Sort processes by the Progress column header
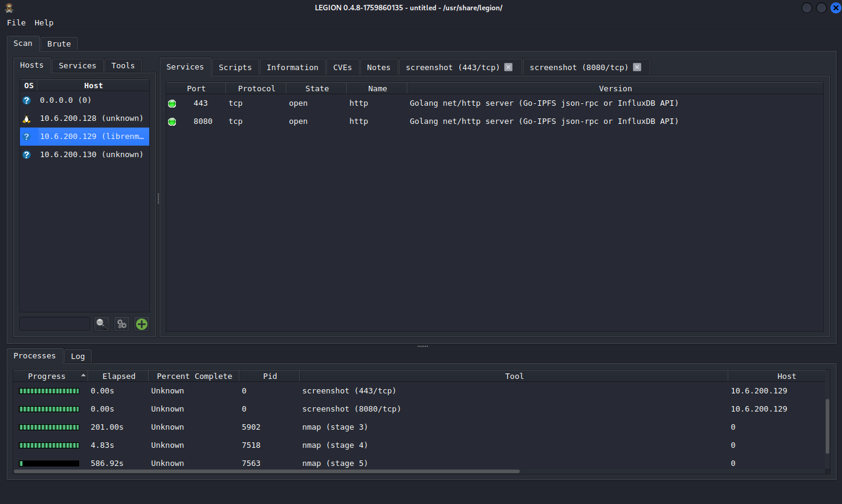 51,376
